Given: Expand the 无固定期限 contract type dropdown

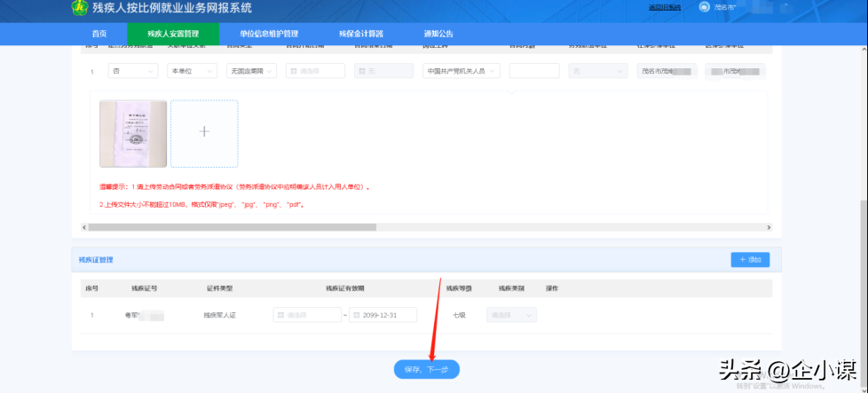Looking at the screenshot, I should (251, 71).
